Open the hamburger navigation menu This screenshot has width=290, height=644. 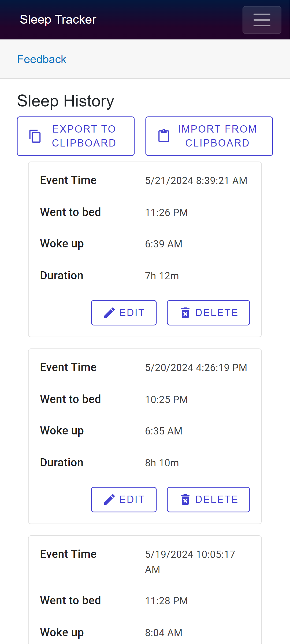(x=262, y=20)
